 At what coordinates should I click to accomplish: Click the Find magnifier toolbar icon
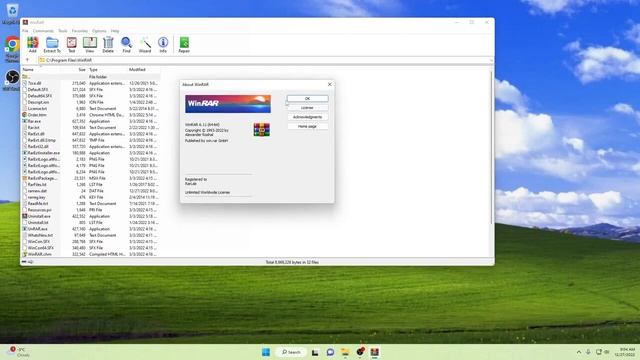pos(127,44)
